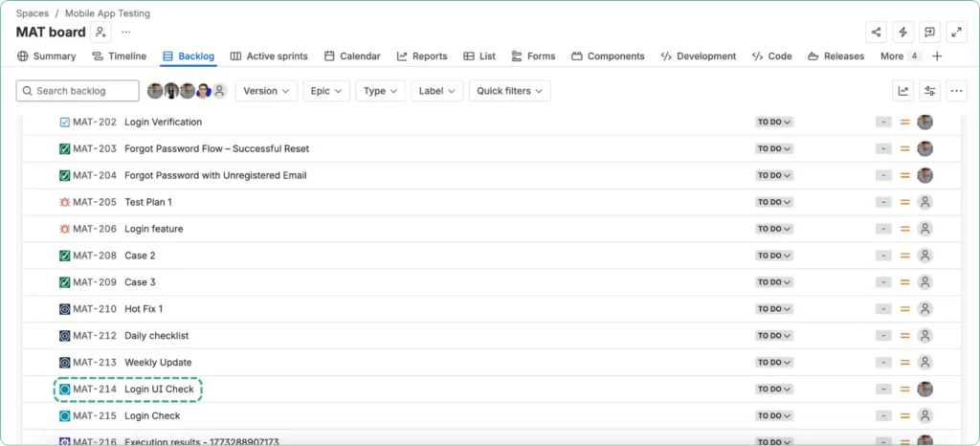
Task: Click the bug icon of MAT-205
Action: point(64,202)
